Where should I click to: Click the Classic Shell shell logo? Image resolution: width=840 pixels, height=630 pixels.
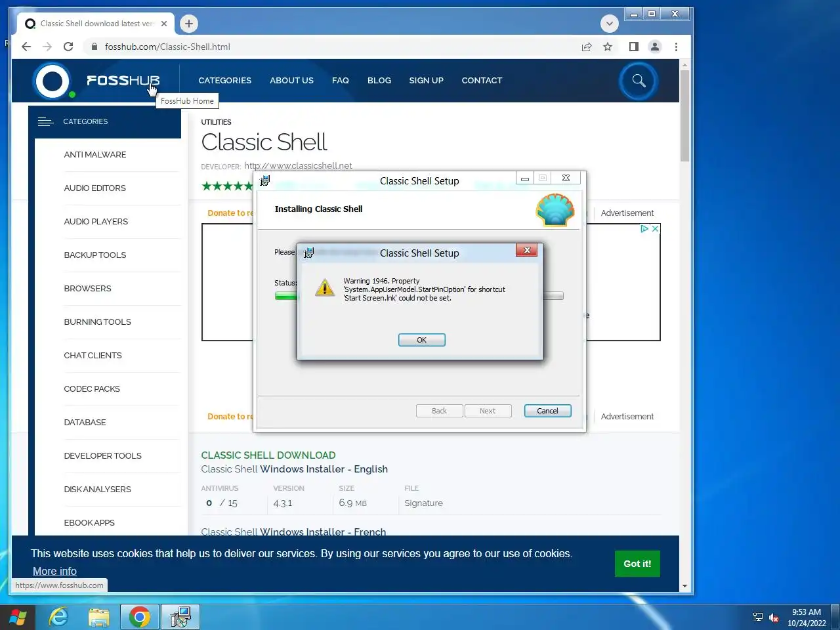(555, 210)
